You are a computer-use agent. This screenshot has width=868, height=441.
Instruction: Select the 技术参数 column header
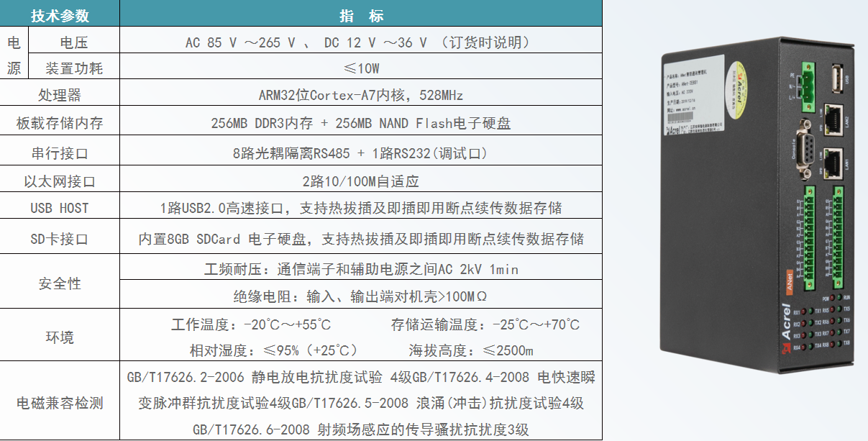(60, 16)
